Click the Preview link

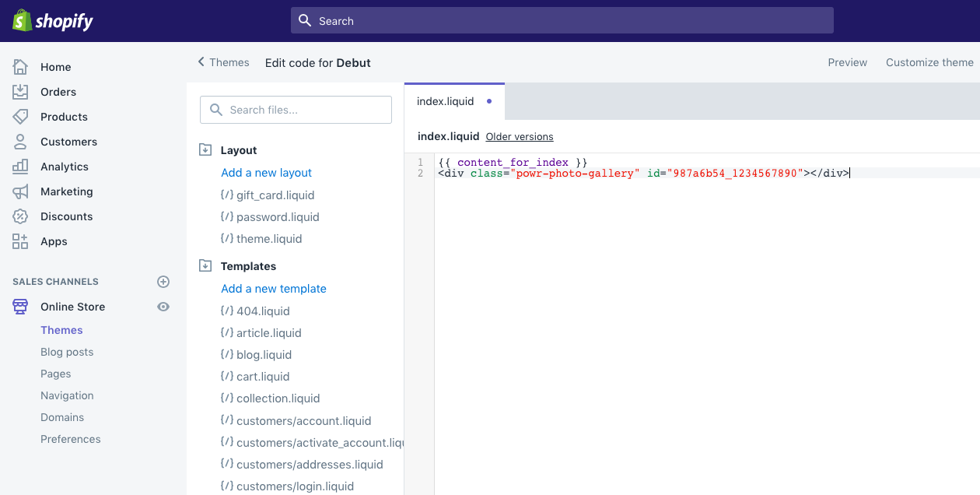(847, 62)
